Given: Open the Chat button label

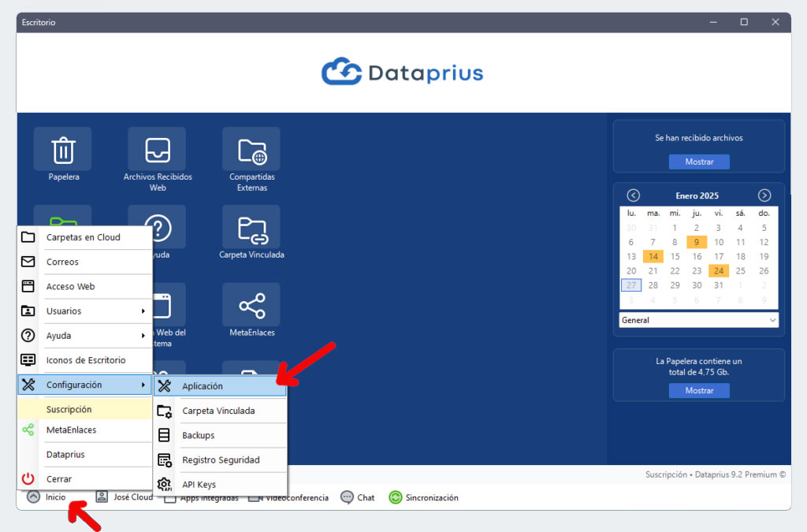Looking at the screenshot, I should pos(366,497).
